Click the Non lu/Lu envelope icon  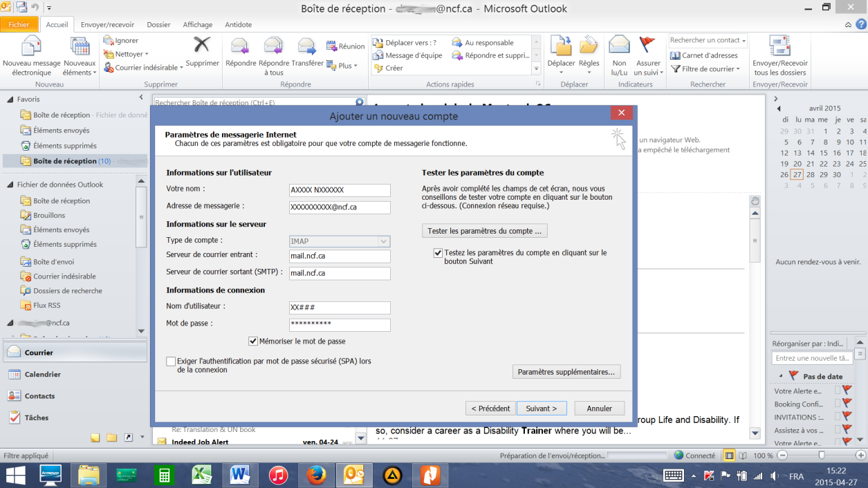(619, 46)
